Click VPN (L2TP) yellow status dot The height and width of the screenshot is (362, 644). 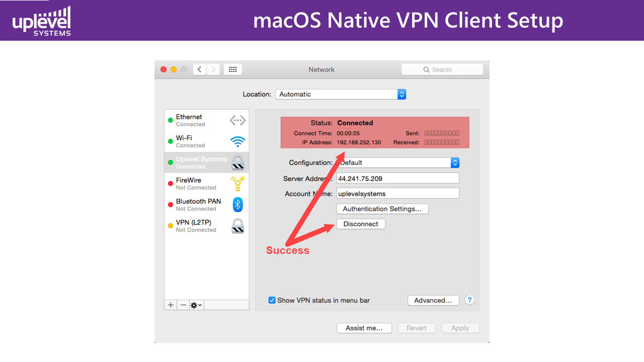[x=171, y=226]
